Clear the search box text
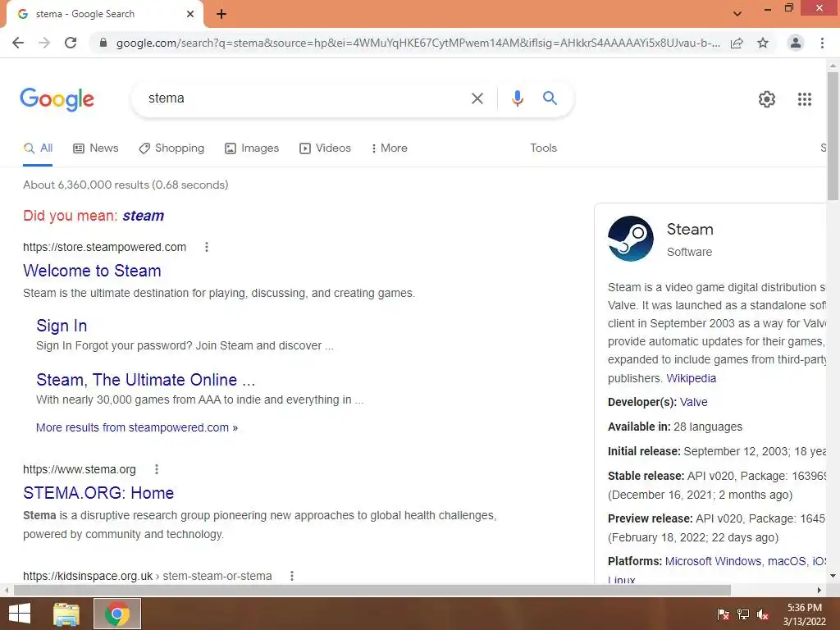This screenshot has height=630, width=840. pos(477,98)
